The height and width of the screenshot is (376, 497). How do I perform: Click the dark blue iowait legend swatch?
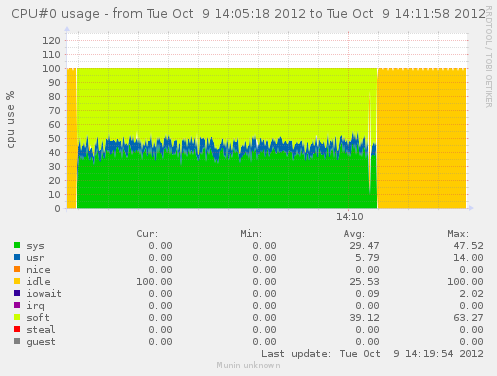coord(17,293)
